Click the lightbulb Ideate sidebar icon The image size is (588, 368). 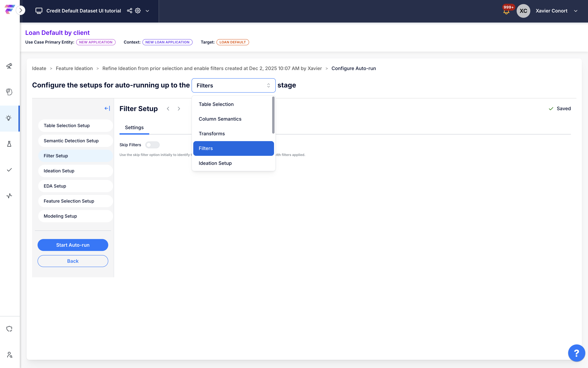coord(9,118)
